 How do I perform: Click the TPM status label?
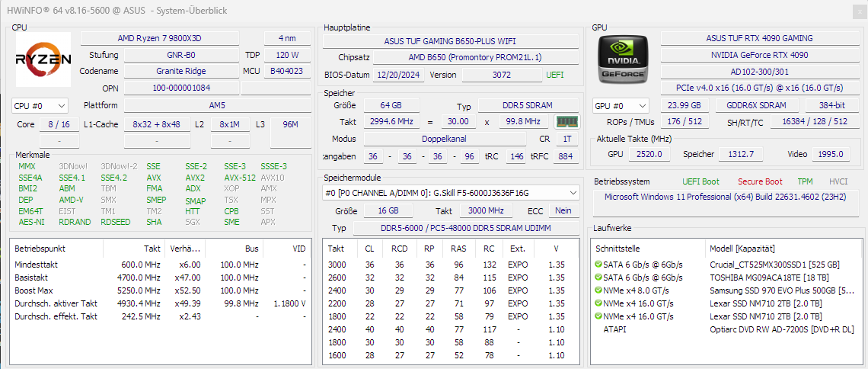coord(805,181)
